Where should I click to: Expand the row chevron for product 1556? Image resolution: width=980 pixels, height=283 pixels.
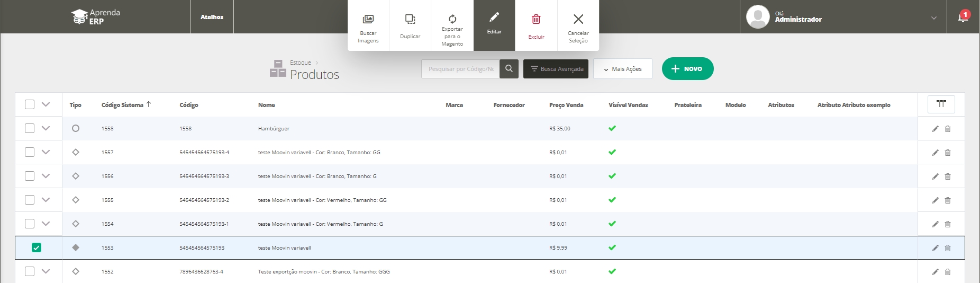point(46,176)
